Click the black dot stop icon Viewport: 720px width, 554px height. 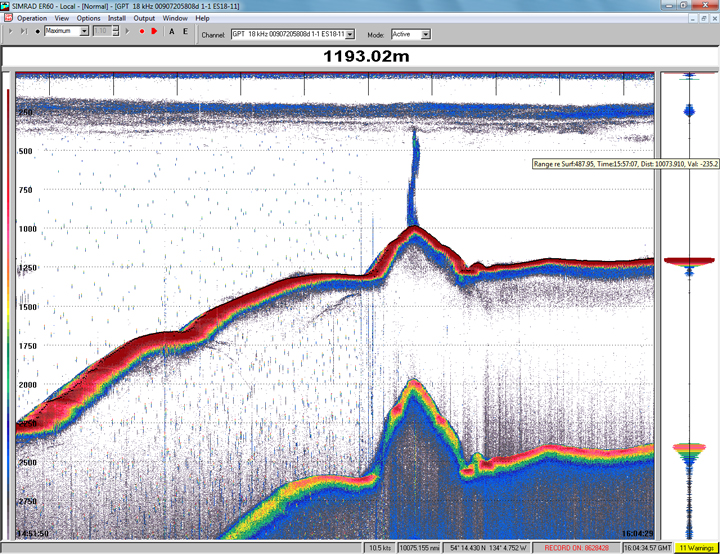[x=38, y=32]
